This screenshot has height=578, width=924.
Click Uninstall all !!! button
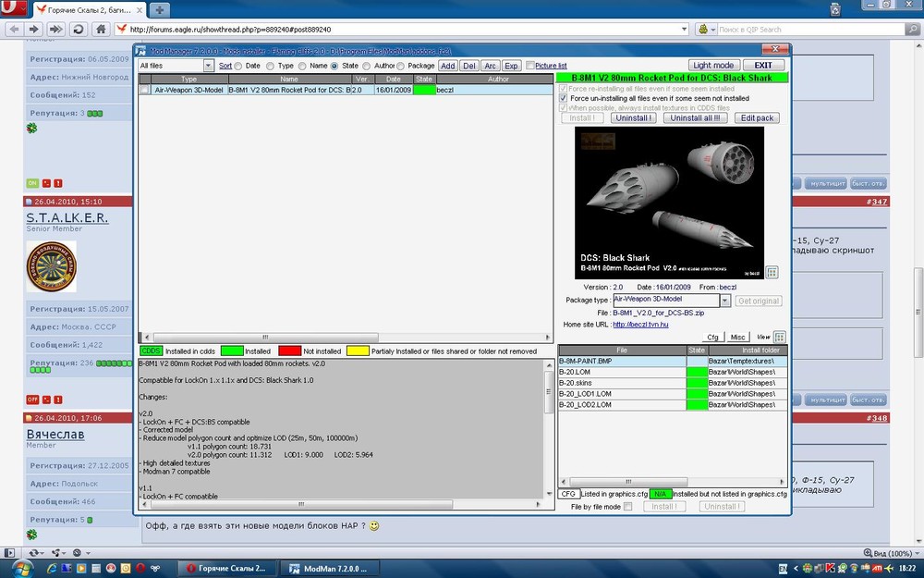tap(696, 118)
